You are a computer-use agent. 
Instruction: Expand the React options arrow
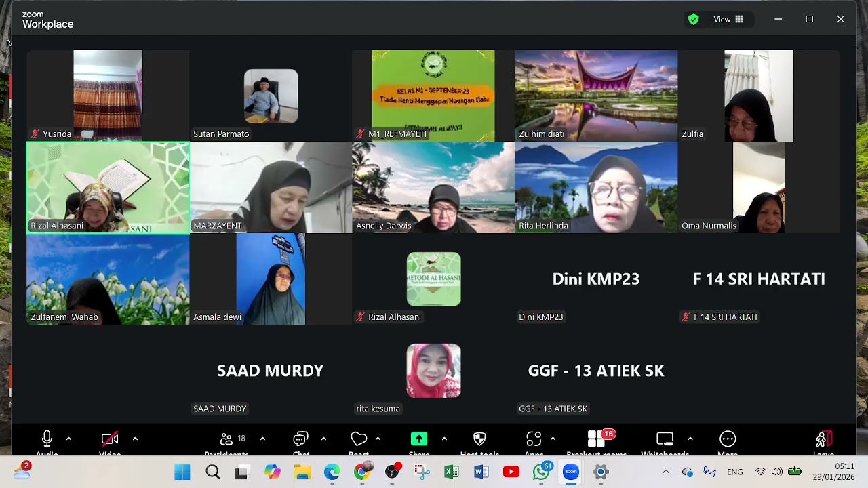point(378,439)
